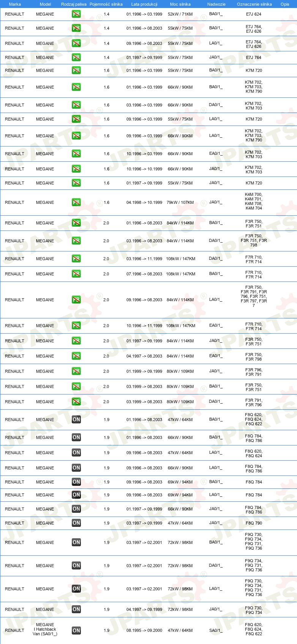Click the petrol icon in the 1.4 BA0/1_ 01.1996 -> 08.2003 row
Viewport: 297px width, 644px height.
pos(76,28)
